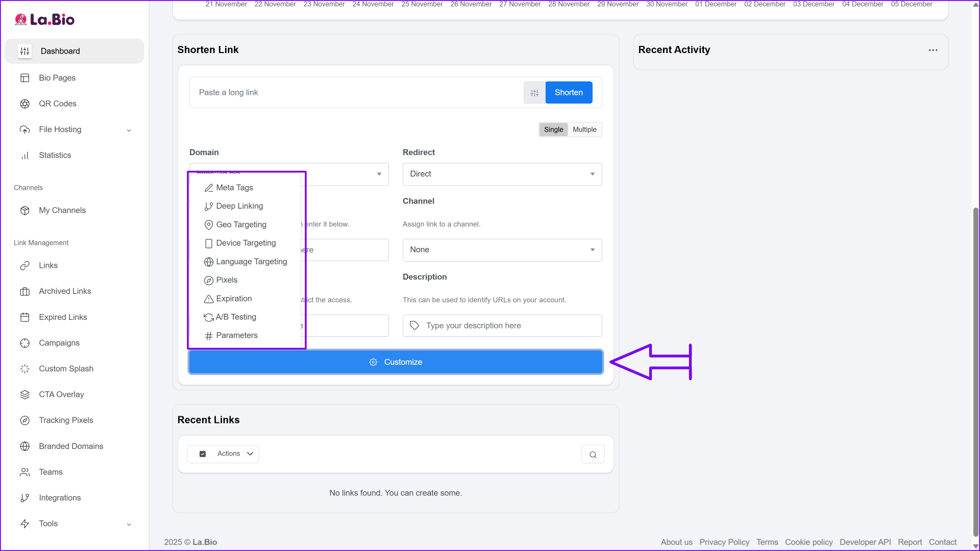
Task: Open Tracking Pixels in sidebar
Action: pos(66,420)
